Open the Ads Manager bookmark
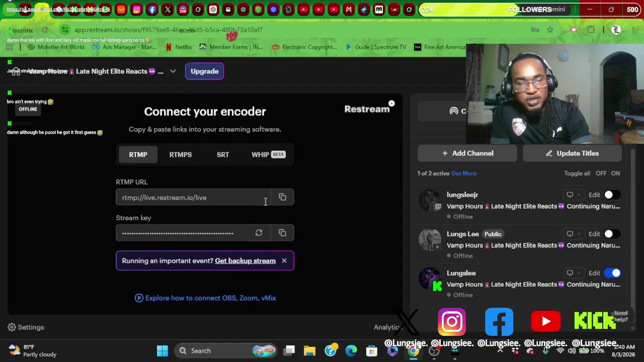Viewport: 644px width, 362px height. click(124, 47)
